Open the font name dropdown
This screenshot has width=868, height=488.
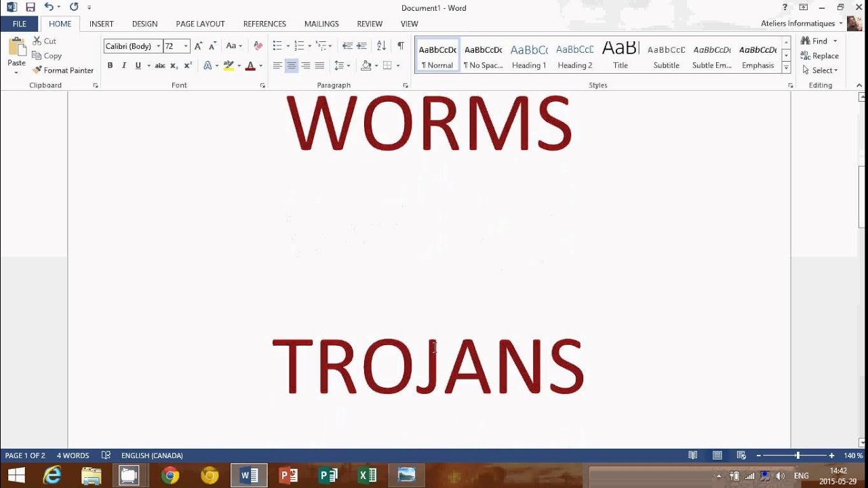tap(159, 46)
